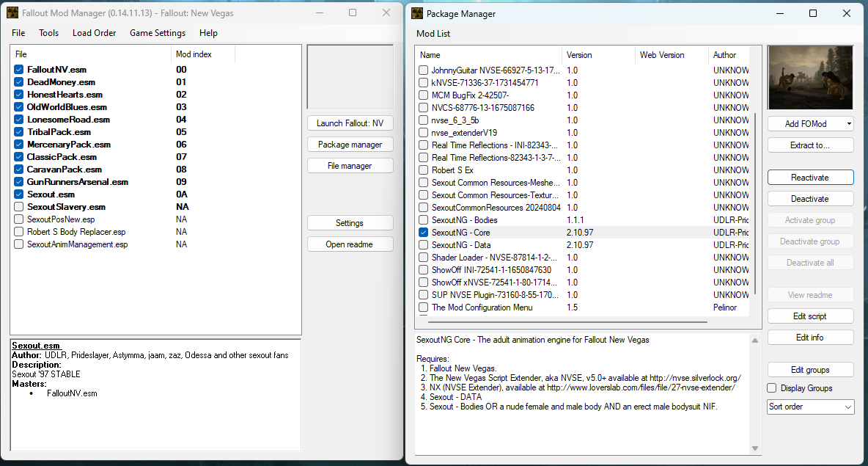This screenshot has width=868, height=466.
Task: Toggle HonestHearts.esm plugin checkbox
Action: 19,95
